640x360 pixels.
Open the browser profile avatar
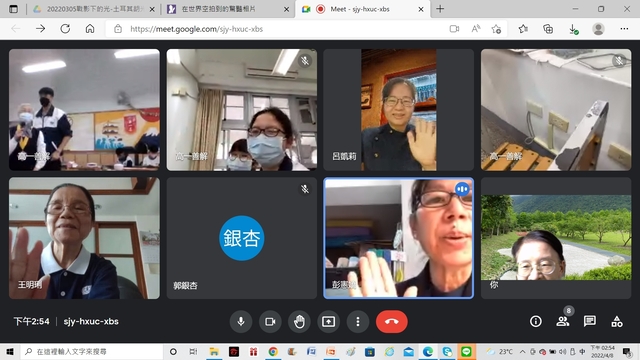[x=598, y=29]
